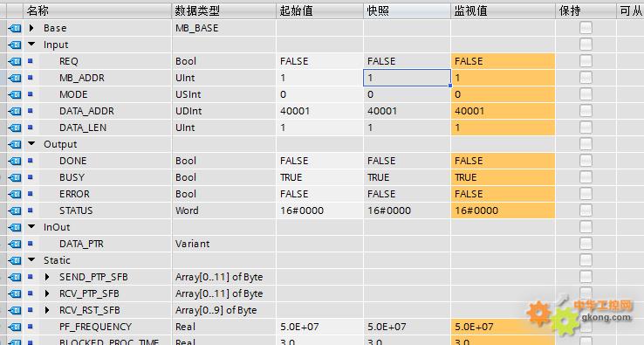Screen dimensions: 644x345
Task: Click the 名称 column header
Action: (98, 11)
